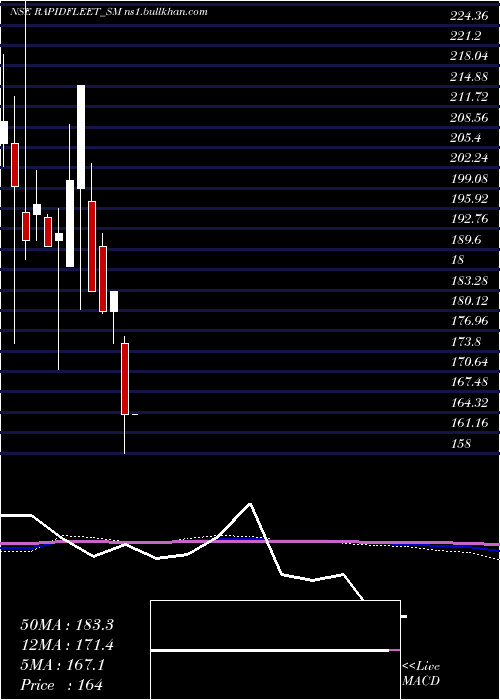The width and height of the screenshot is (500, 700).
Task: Click the 173.8 price axis label
Action: click(465, 342)
